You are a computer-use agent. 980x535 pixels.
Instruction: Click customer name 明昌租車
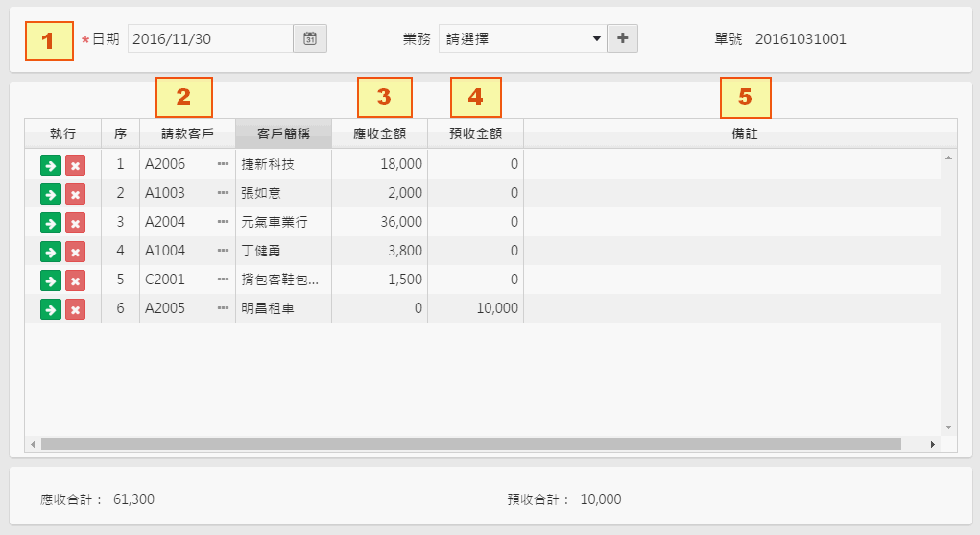coord(268,308)
